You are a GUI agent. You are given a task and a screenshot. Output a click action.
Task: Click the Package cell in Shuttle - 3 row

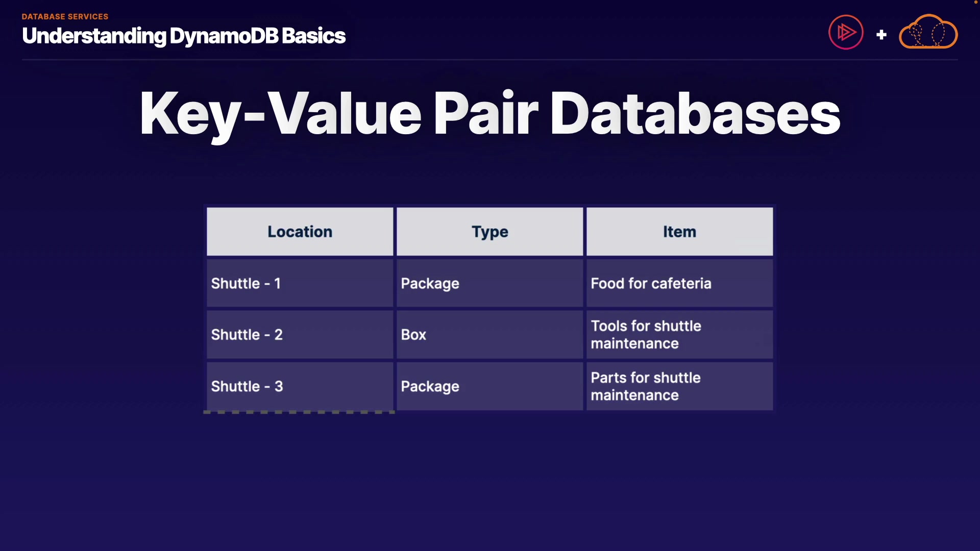tap(489, 386)
